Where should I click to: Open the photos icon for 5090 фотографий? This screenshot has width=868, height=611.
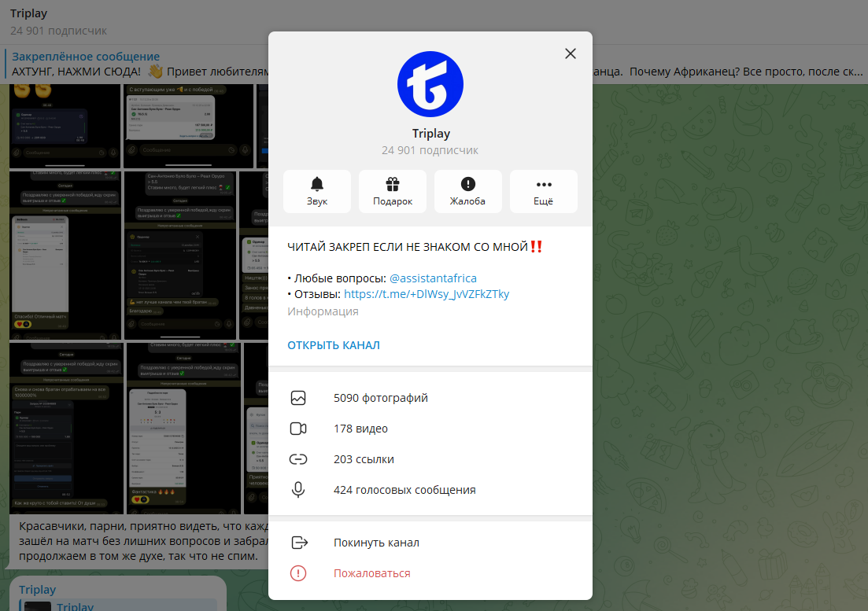tap(298, 398)
